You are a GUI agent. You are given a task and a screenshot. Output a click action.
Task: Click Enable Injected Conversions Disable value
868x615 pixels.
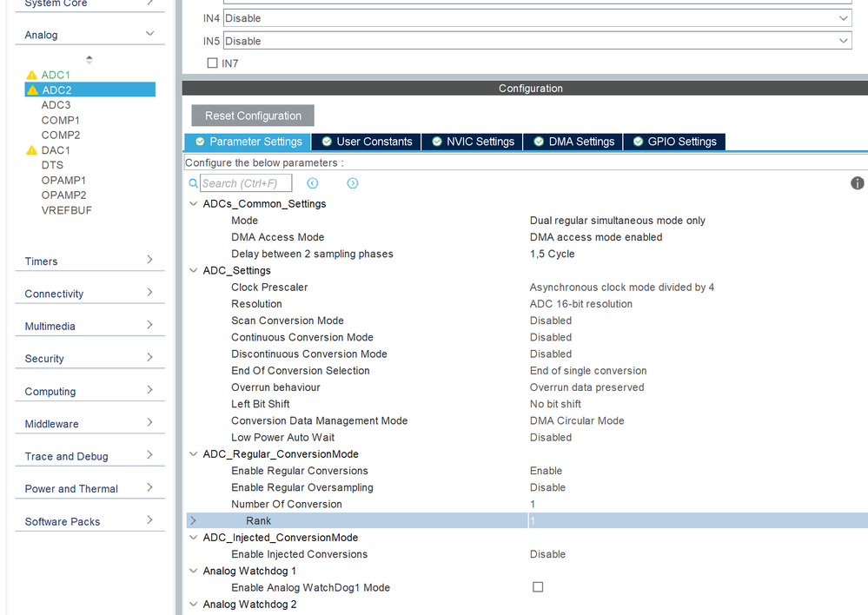pos(547,554)
